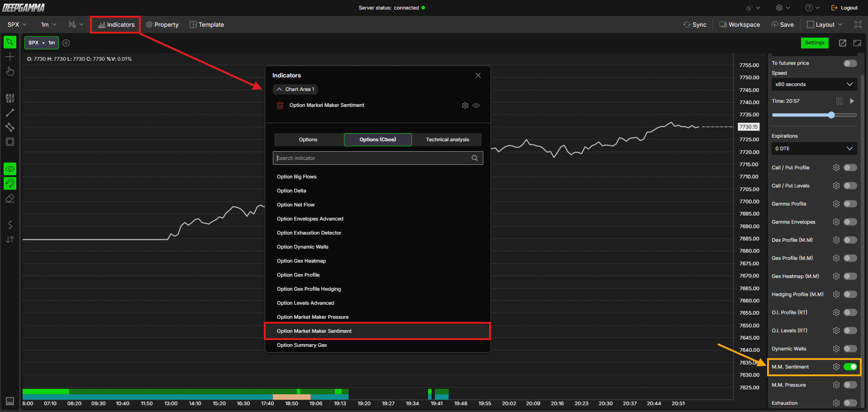Choose the line drawing tool
This screenshot has height=412, width=868.
(10, 113)
